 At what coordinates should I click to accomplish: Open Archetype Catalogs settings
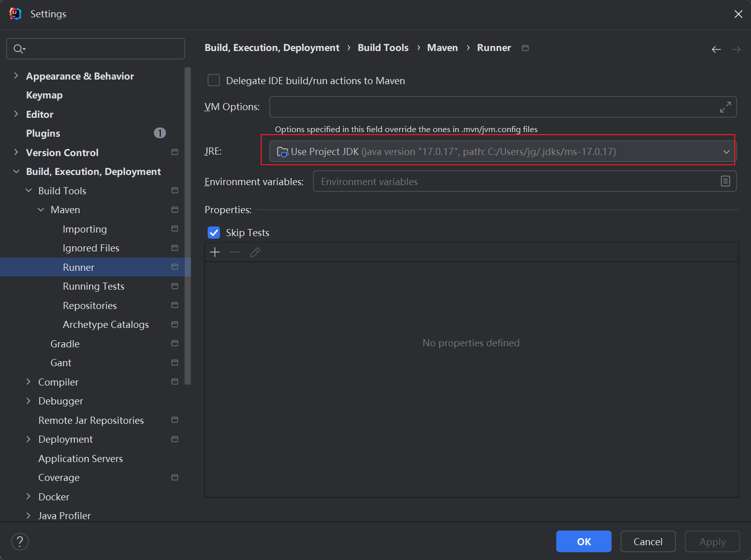[106, 324]
